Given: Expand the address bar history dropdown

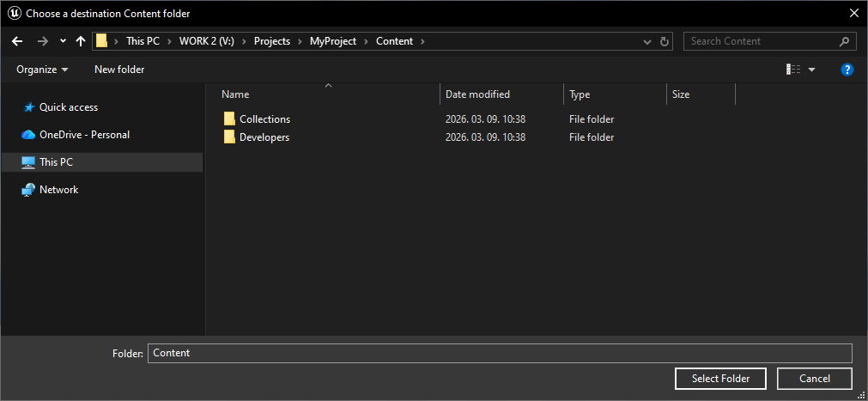Looking at the screenshot, I should 647,41.
